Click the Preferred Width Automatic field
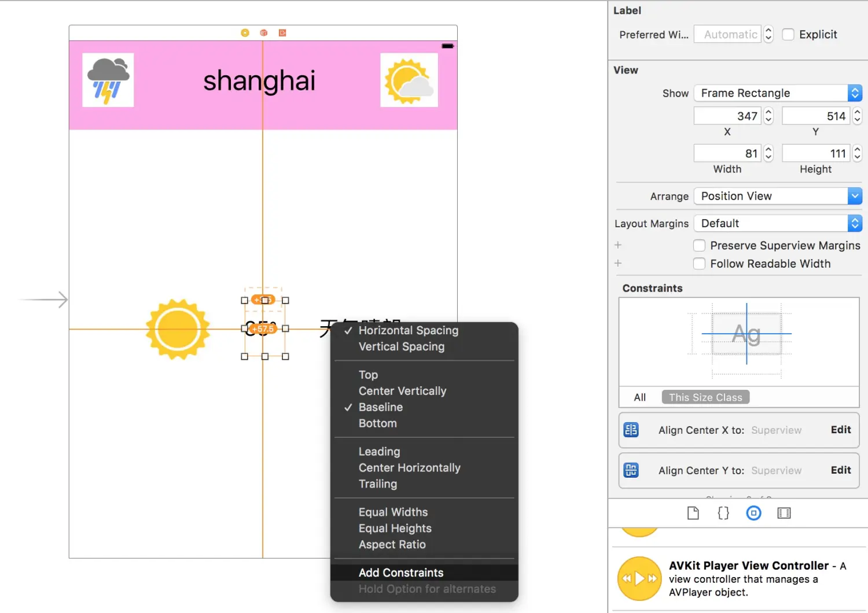 pos(727,34)
